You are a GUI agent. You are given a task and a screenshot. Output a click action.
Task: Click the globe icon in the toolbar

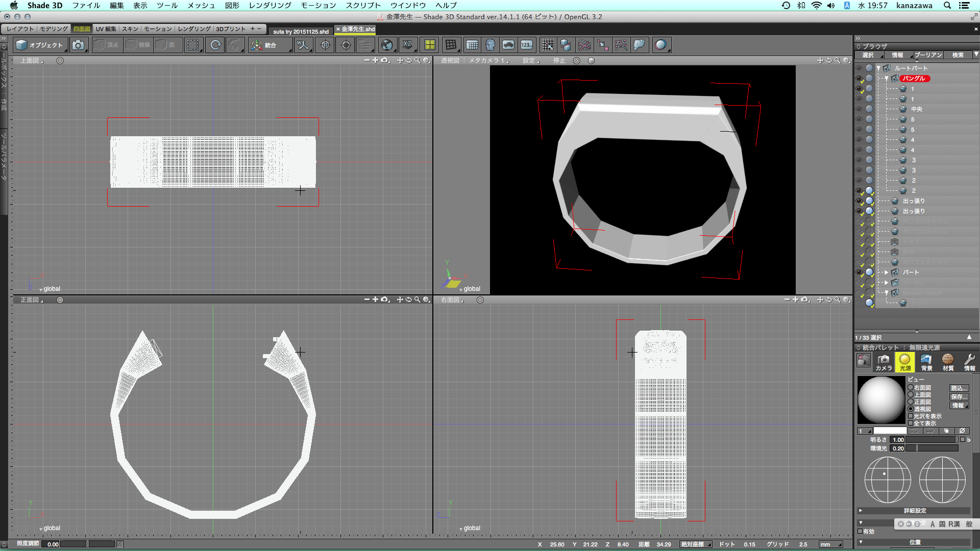click(387, 45)
